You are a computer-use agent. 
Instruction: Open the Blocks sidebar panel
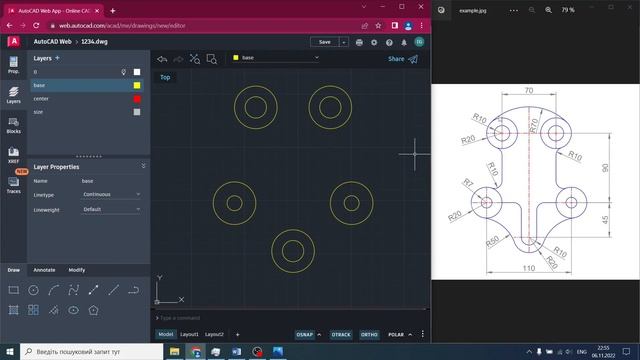click(13, 125)
